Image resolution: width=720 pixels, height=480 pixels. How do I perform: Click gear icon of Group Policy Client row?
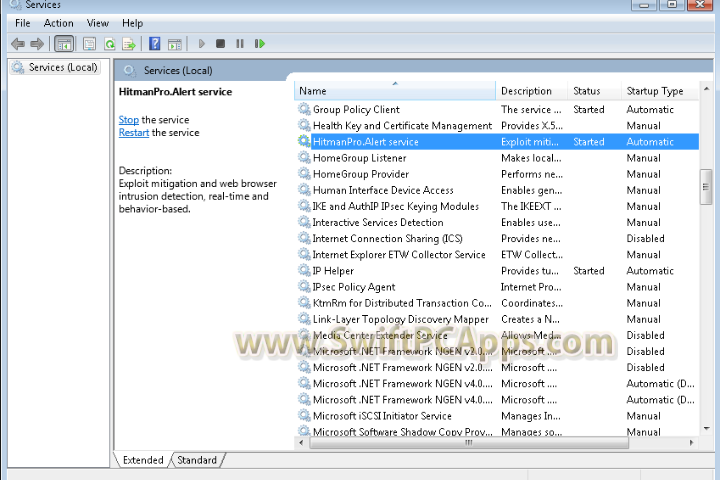tap(304, 109)
